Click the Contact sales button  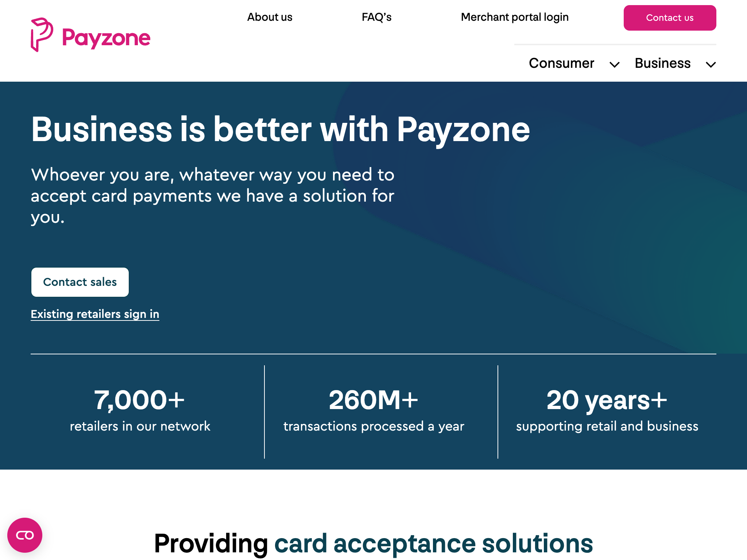coord(80,282)
